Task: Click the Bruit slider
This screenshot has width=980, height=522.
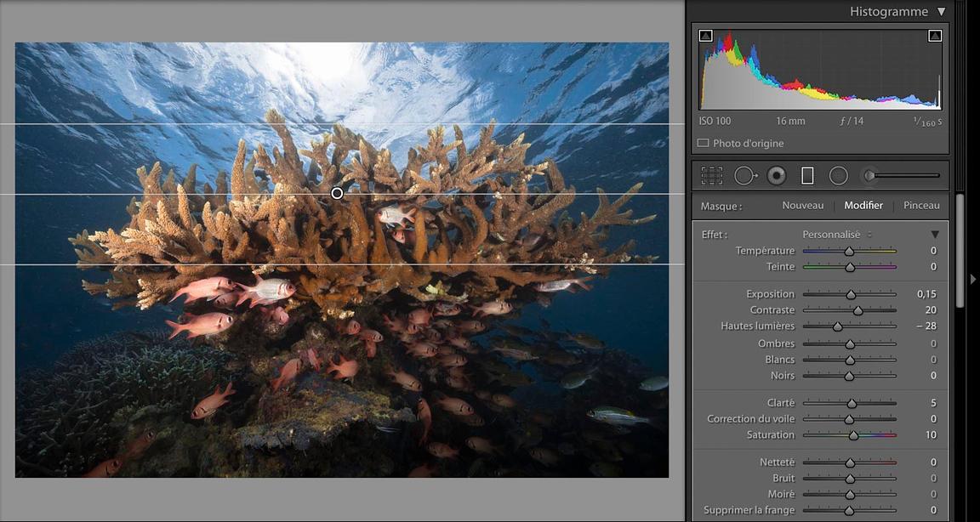Action: (849, 479)
